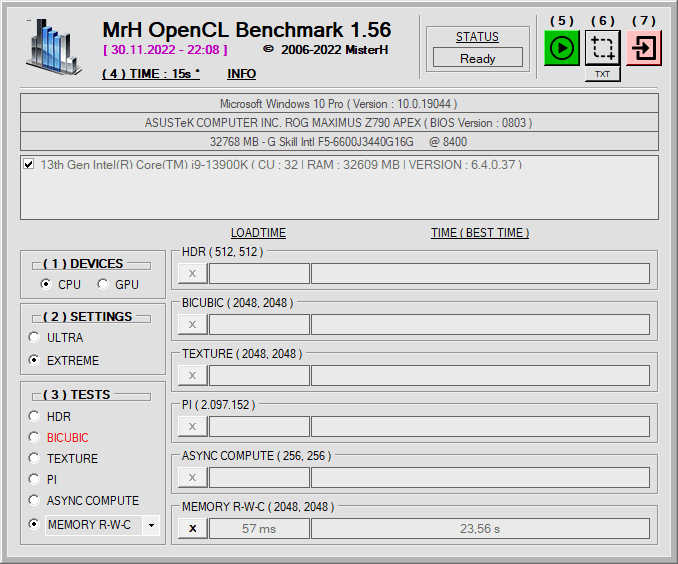Clear the MEMORY R-W-C result with x button
Viewport: 678px width, 564px height.
[x=192, y=529]
